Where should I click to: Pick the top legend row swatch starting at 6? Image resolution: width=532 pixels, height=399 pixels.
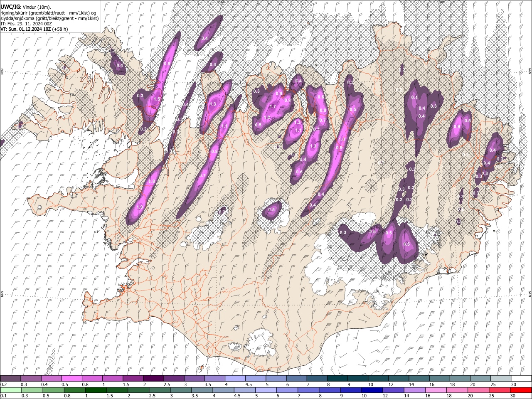(x=296, y=378)
